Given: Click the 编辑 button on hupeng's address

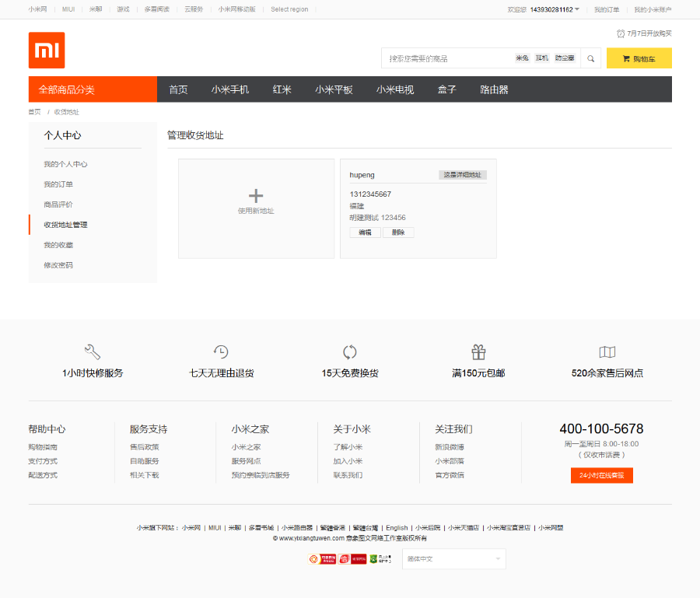Looking at the screenshot, I should pos(364,232).
